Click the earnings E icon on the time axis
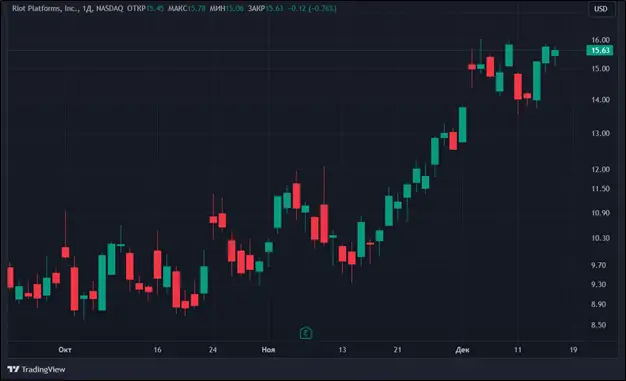 306,333
